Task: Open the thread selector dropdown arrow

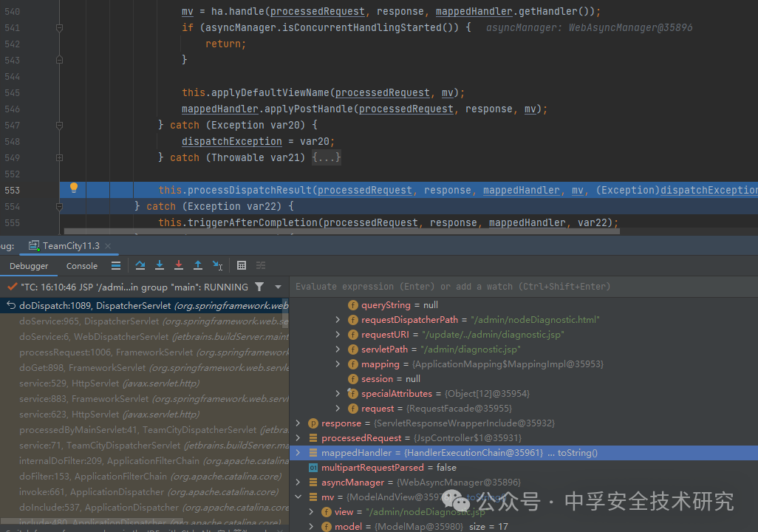Action: (x=278, y=287)
